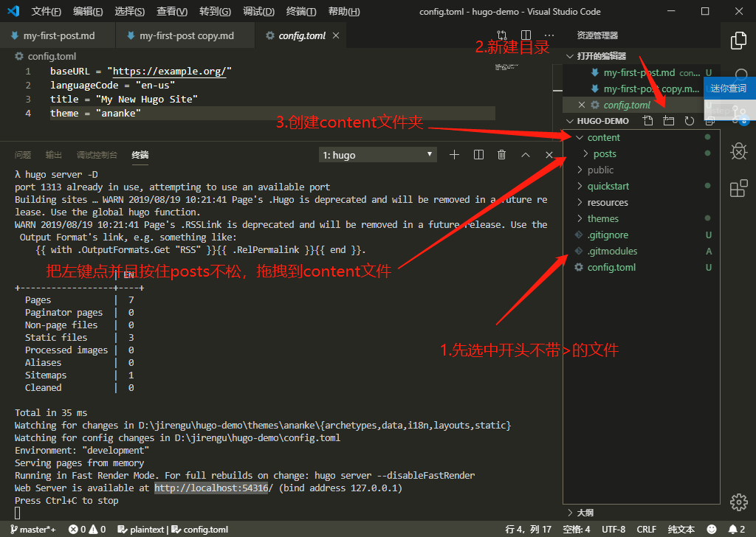Open the 终端(T) menu in the menu bar

pos(301,11)
